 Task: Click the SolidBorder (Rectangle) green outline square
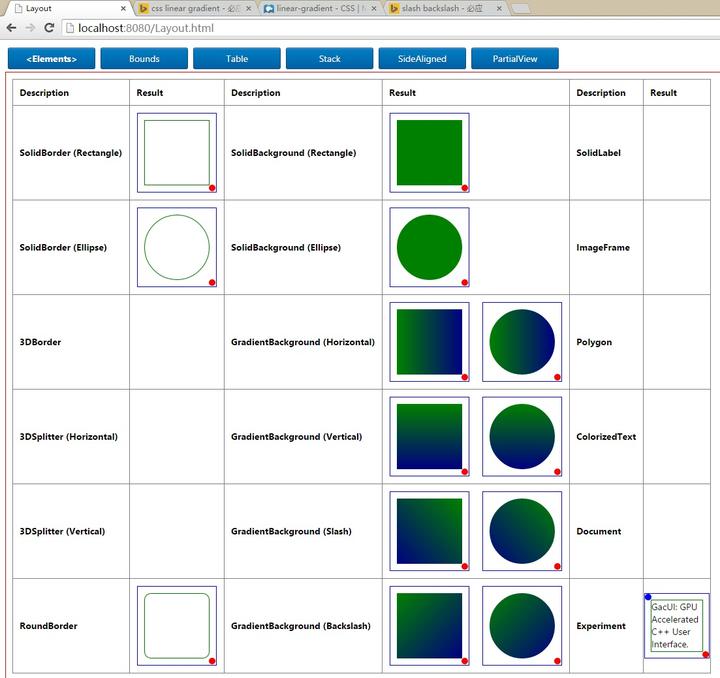pos(177,153)
